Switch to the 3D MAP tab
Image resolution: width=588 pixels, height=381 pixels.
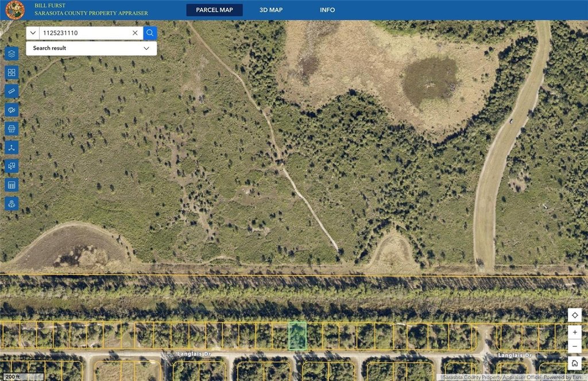[x=271, y=10]
